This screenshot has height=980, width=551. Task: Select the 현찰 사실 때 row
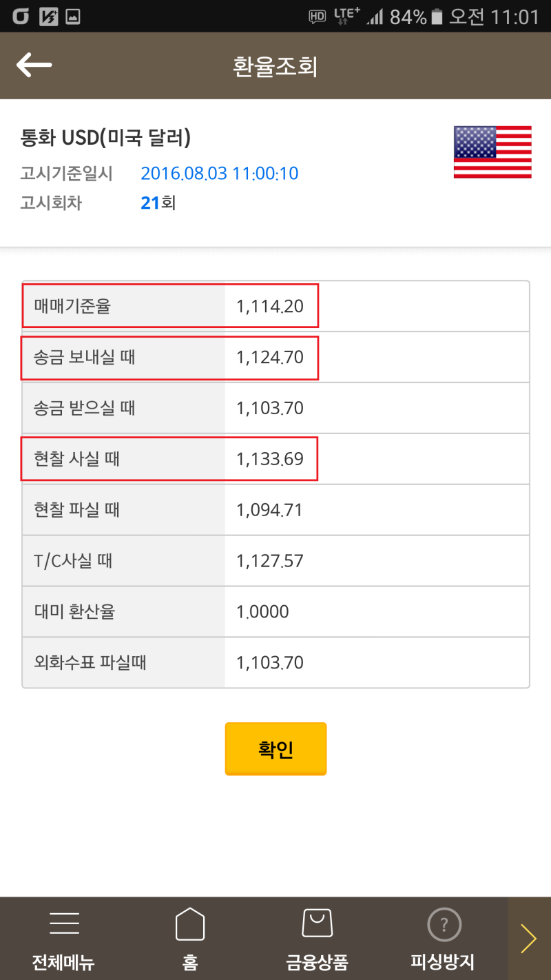point(169,458)
